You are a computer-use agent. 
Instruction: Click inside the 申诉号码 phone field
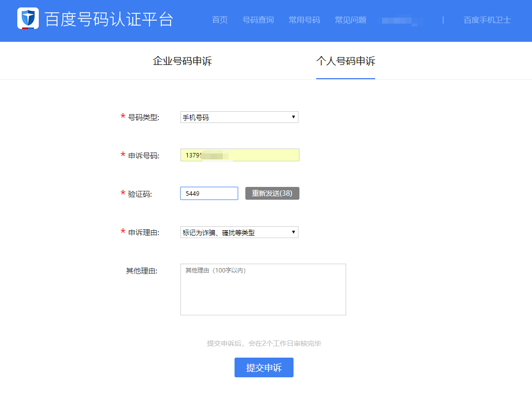[239, 155]
